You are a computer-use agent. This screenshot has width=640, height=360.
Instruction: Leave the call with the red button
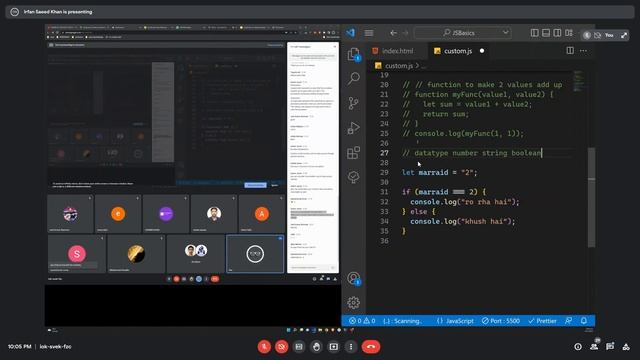[x=371, y=347]
